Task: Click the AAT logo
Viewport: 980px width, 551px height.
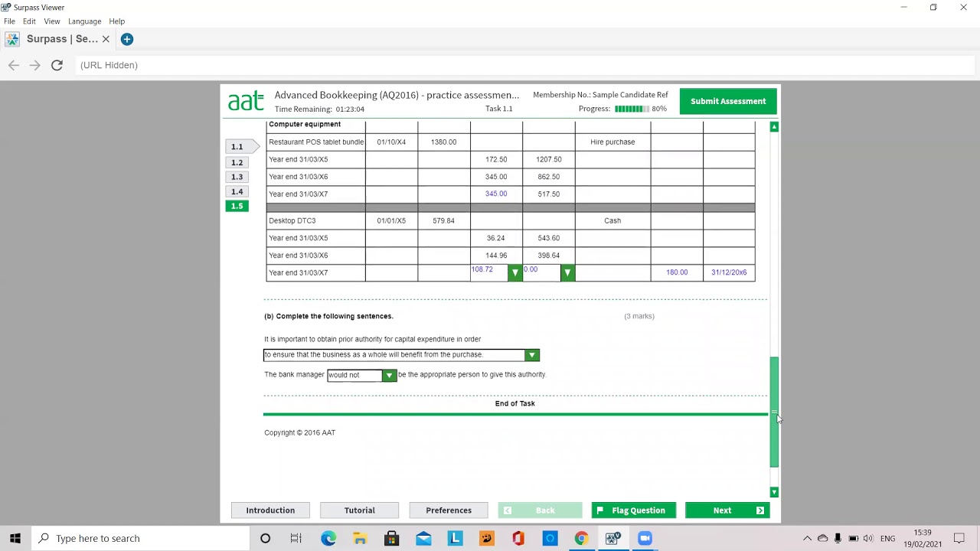Action: (246, 101)
